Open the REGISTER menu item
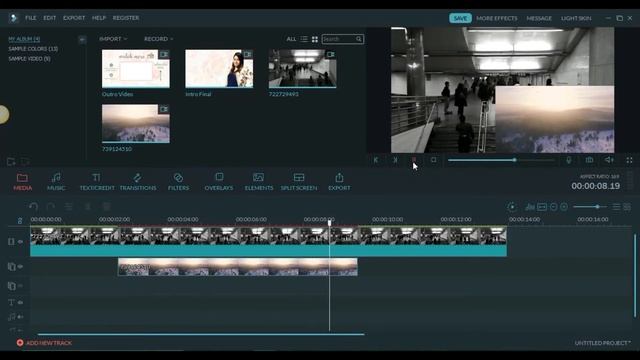Screen dimensions: 640x360 [126, 18]
